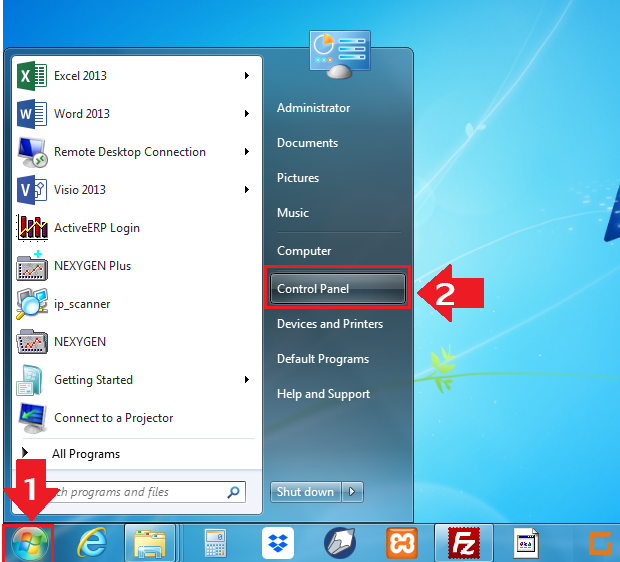This screenshot has height=562, width=620.
Task: Open Documents library
Action: [x=308, y=143]
